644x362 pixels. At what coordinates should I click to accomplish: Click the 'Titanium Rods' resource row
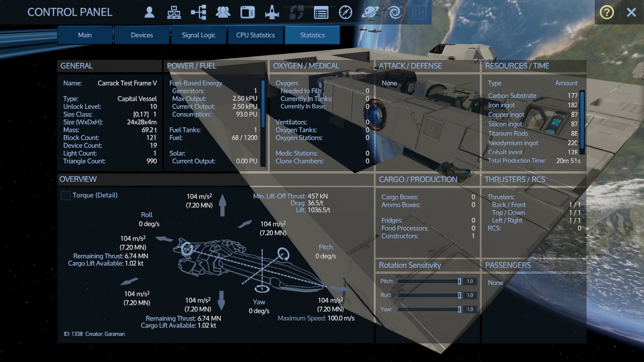tap(533, 133)
